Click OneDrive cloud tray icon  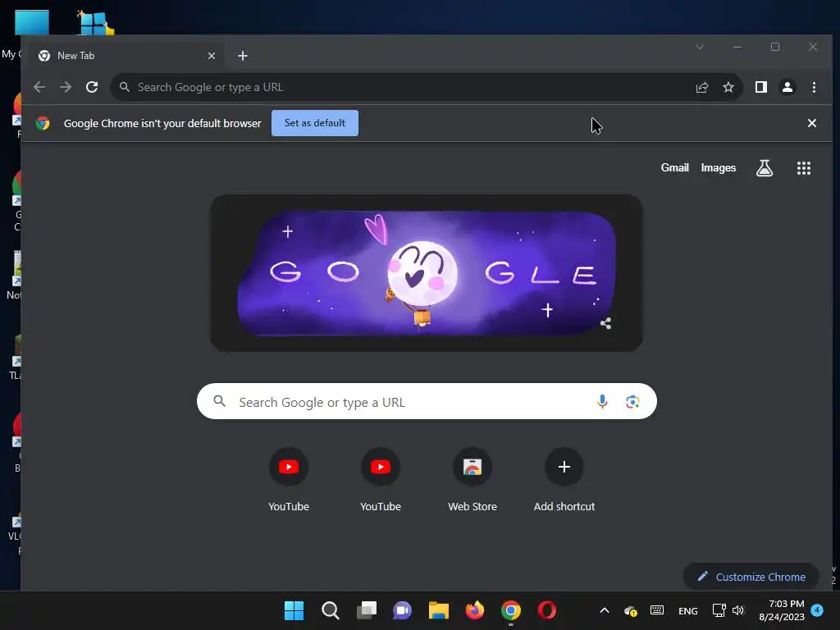[631, 610]
